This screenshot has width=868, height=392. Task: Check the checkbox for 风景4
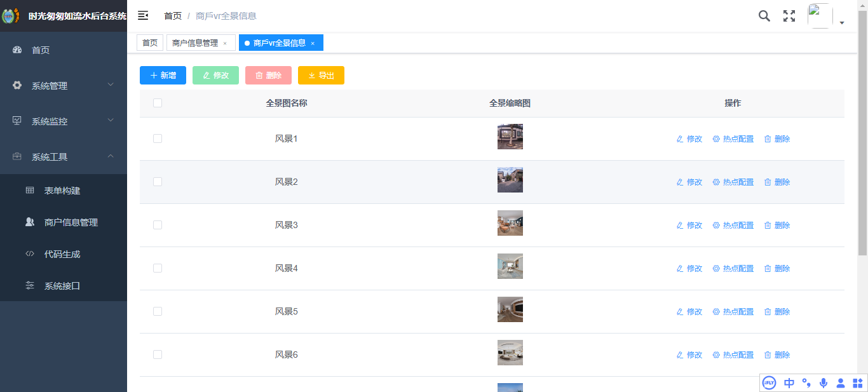coord(158,268)
